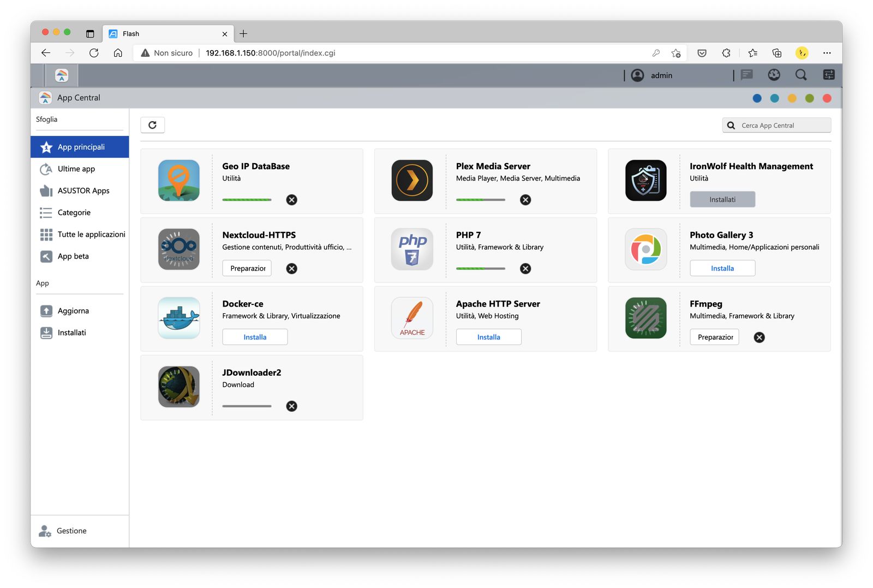
Task: Click the App Central taskbar icon
Action: coord(62,75)
